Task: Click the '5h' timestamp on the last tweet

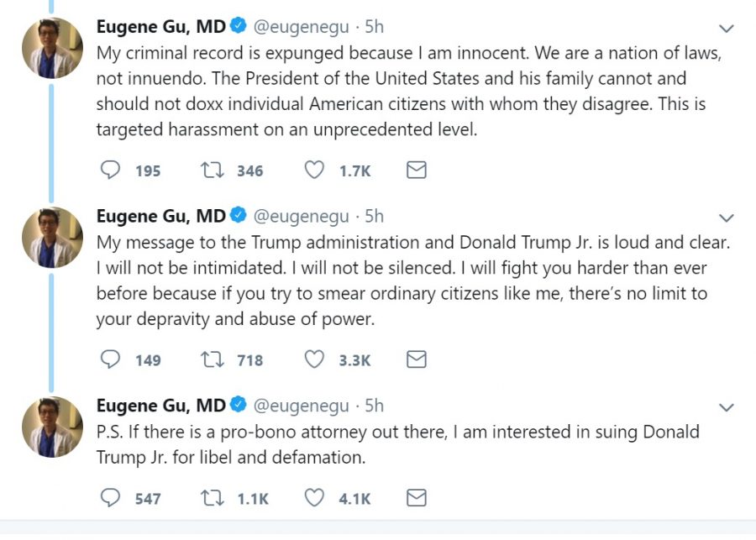Action: pyautogui.click(x=375, y=406)
